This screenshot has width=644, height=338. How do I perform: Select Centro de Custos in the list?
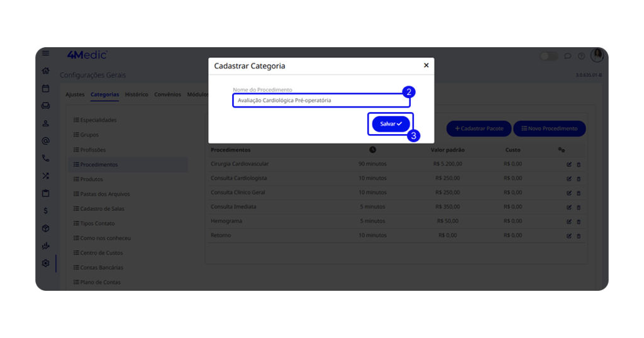(101, 253)
